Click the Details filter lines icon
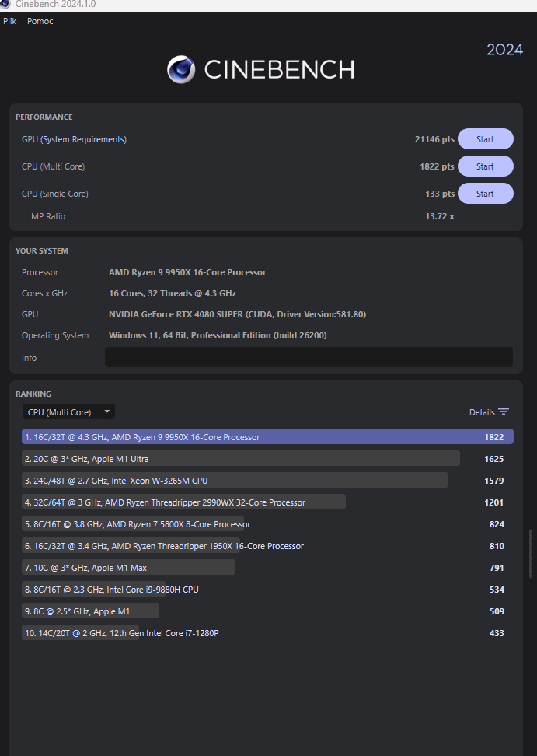 click(504, 411)
